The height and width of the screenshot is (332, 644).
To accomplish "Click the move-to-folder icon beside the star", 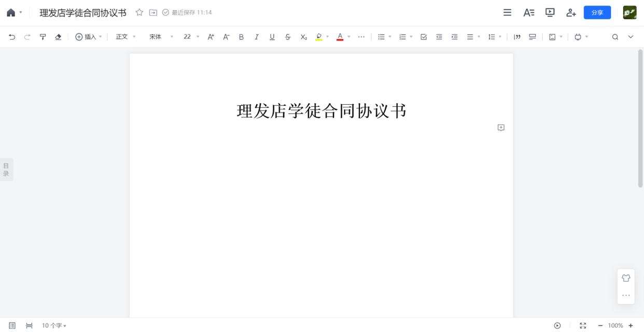I will (153, 12).
